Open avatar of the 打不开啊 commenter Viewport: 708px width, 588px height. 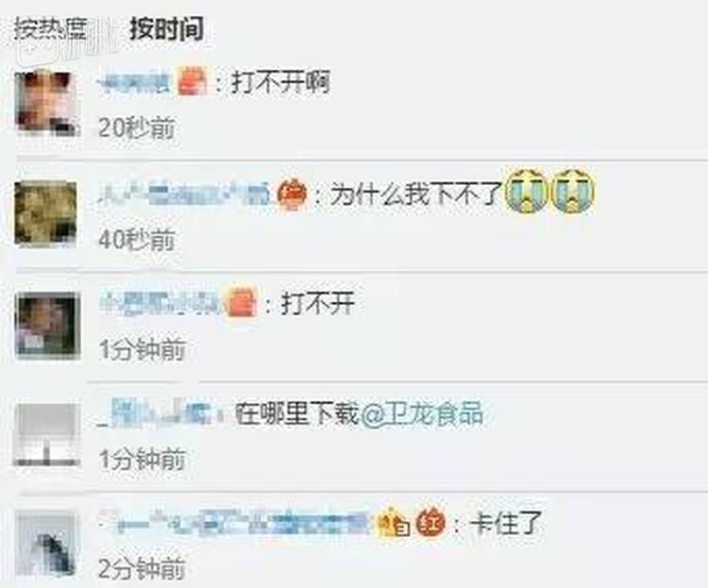47,103
